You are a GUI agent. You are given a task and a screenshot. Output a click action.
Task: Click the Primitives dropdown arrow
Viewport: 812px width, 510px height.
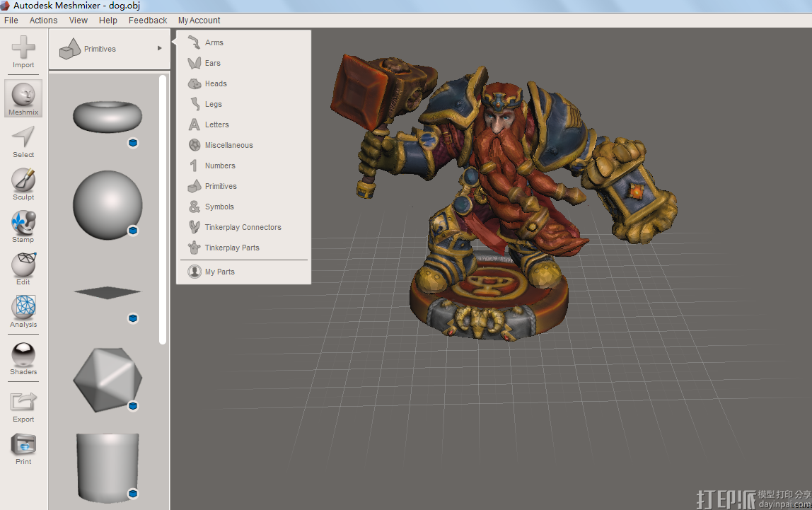click(160, 48)
